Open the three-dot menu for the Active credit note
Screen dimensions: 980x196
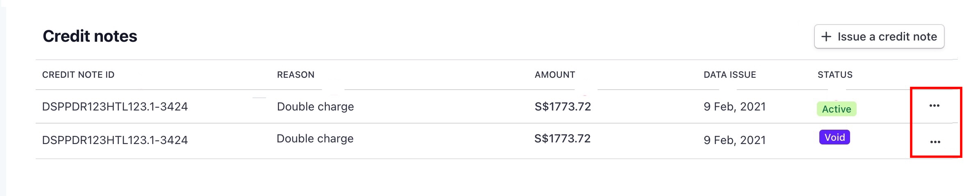click(x=934, y=106)
